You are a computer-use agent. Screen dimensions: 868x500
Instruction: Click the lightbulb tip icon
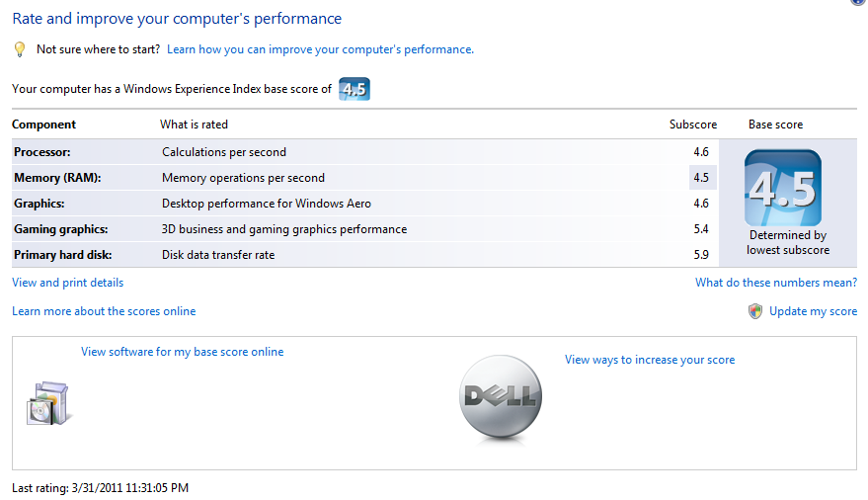click(x=20, y=48)
